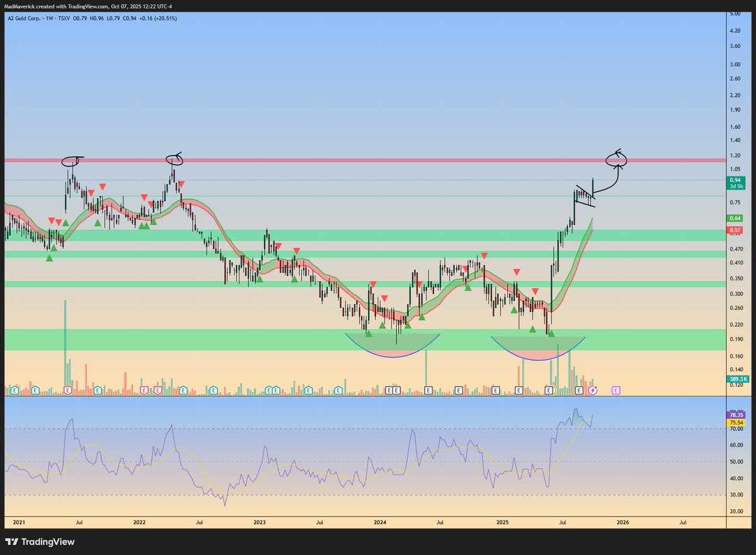Screen dimensions: 756x555
Task: Click the 0.350 price axis label
Action: coord(736,278)
